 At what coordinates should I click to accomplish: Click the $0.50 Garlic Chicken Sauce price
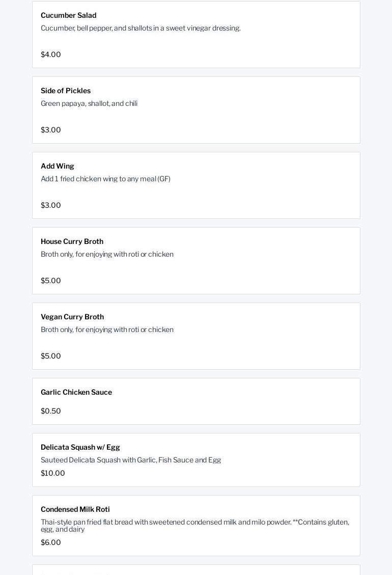51,411
